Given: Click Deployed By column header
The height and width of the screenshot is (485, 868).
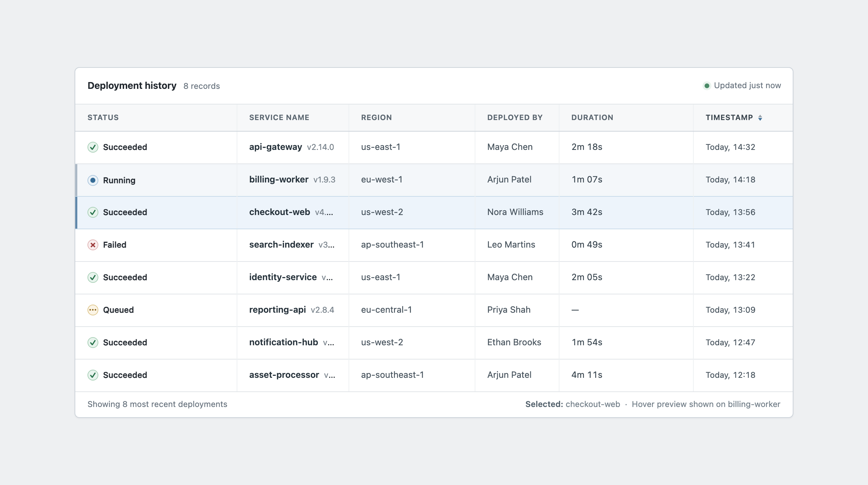Looking at the screenshot, I should 515,118.
